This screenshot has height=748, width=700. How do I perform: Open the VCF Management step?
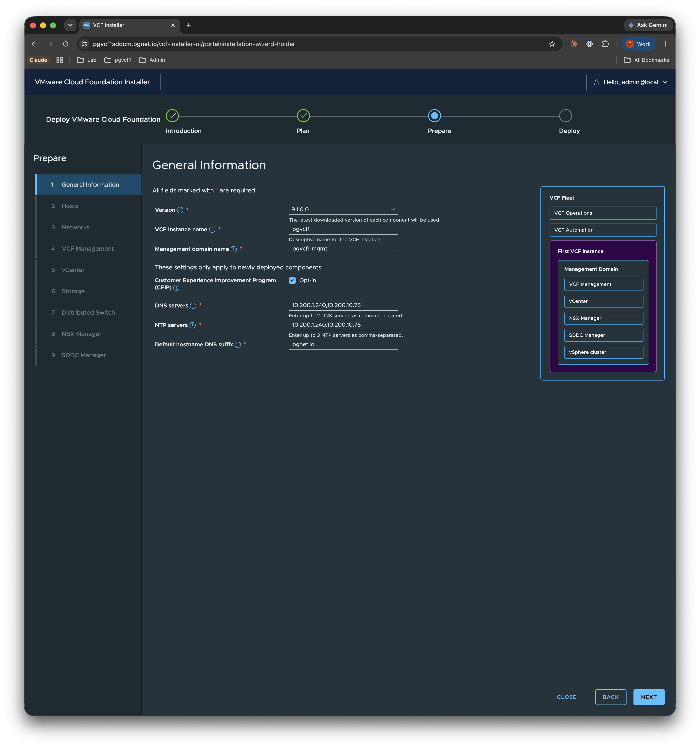[88, 249]
